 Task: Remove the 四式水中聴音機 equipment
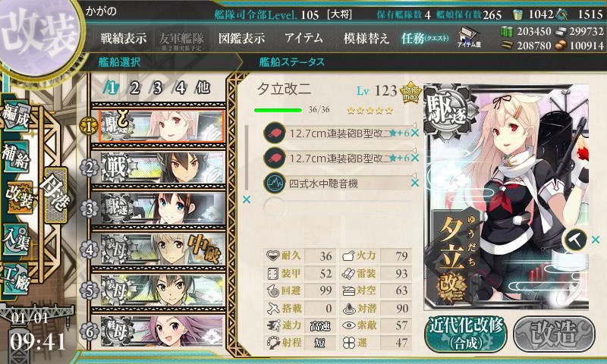pyautogui.click(x=415, y=183)
